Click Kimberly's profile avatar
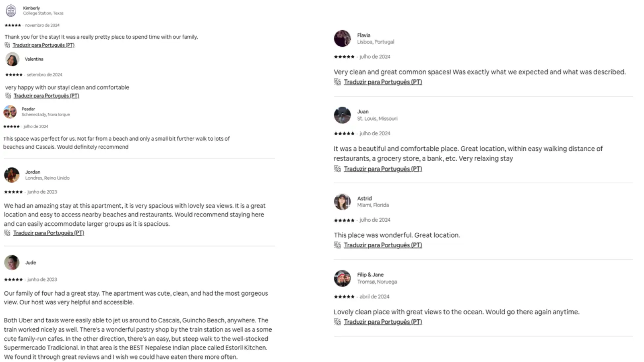The width and height of the screenshot is (644, 362). [11, 10]
